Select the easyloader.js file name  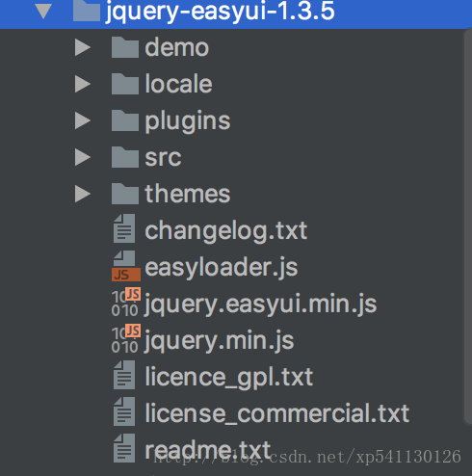tap(222, 268)
